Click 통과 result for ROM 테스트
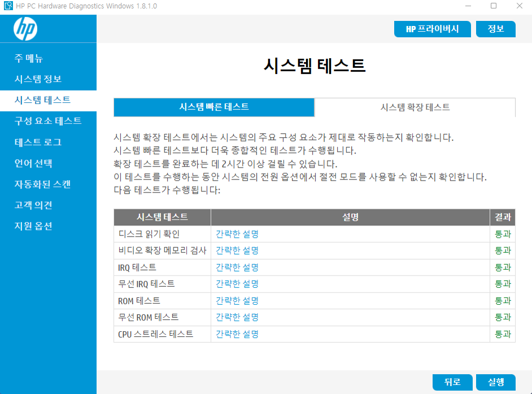Image resolution: width=532 pixels, height=394 pixels. pyautogui.click(x=503, y=301)
